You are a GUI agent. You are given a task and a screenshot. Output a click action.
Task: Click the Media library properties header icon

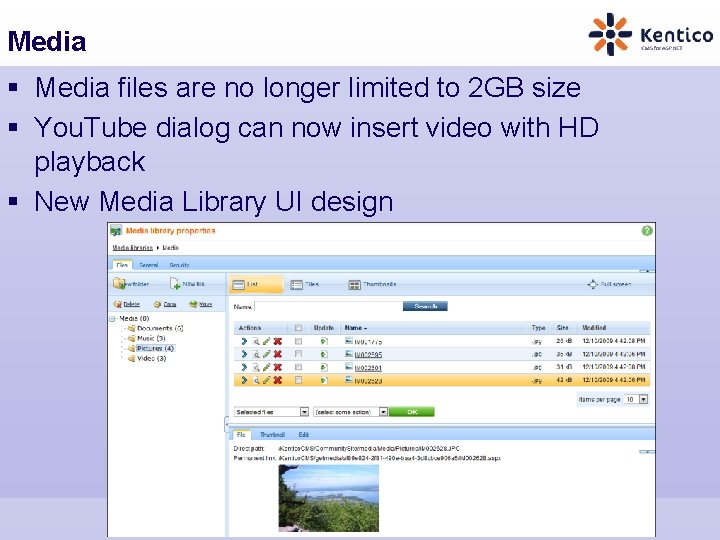pos(116,231)
